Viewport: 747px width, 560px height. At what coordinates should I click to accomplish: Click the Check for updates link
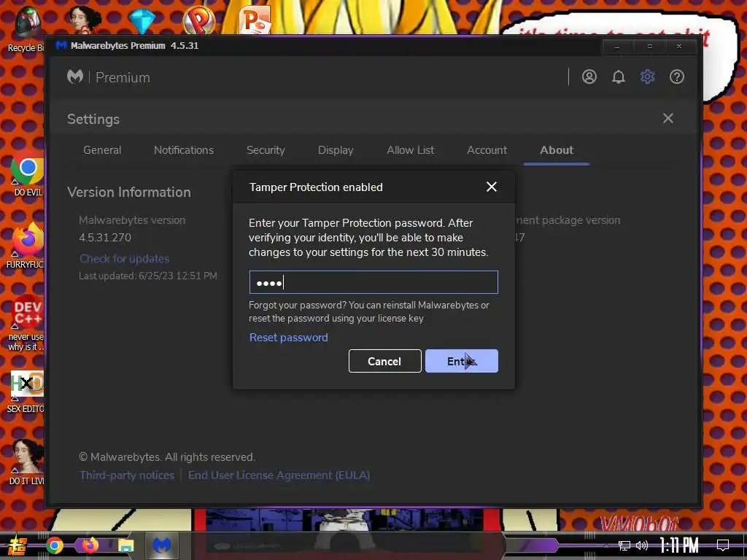[124, 259]
